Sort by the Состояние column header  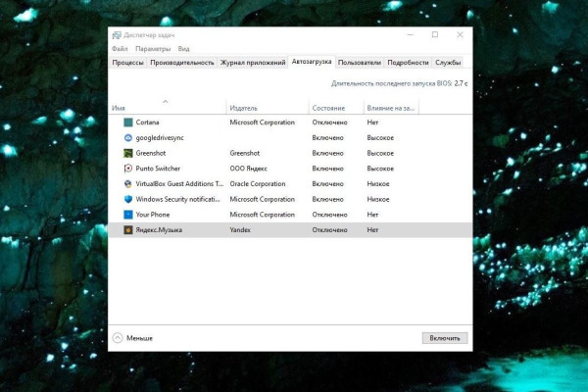(328, 108)
